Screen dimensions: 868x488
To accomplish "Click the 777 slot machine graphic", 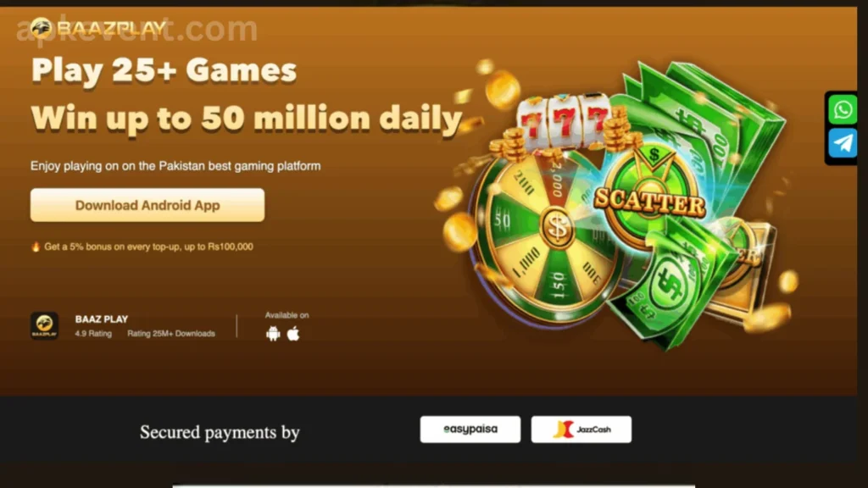I will point(564,122).
